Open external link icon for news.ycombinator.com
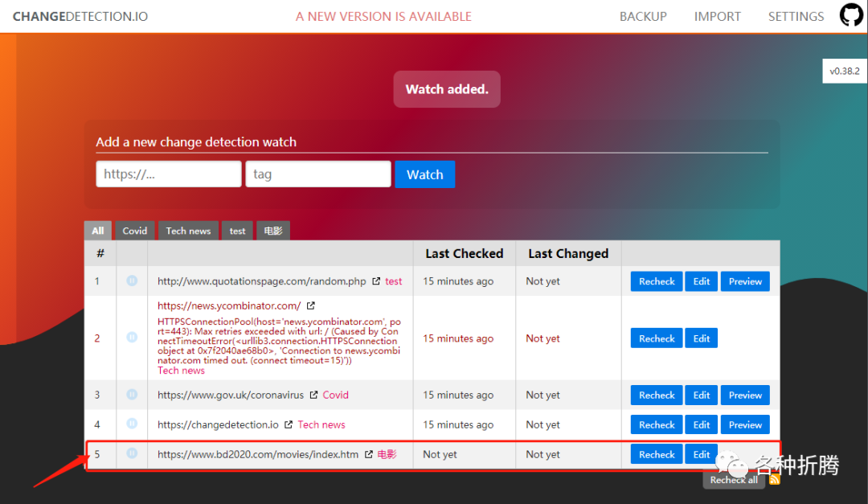 click(x=310, y=305)
